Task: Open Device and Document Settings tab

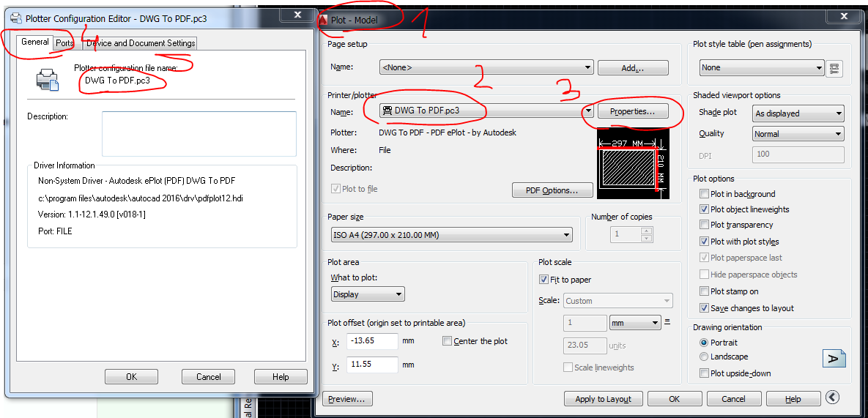Action: coord(141,43)
